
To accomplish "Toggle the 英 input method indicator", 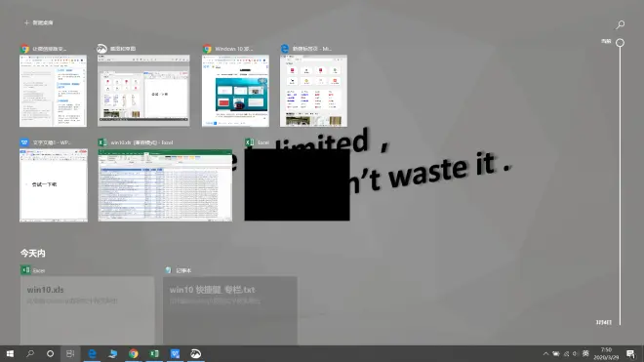I will tap(585, 353).
